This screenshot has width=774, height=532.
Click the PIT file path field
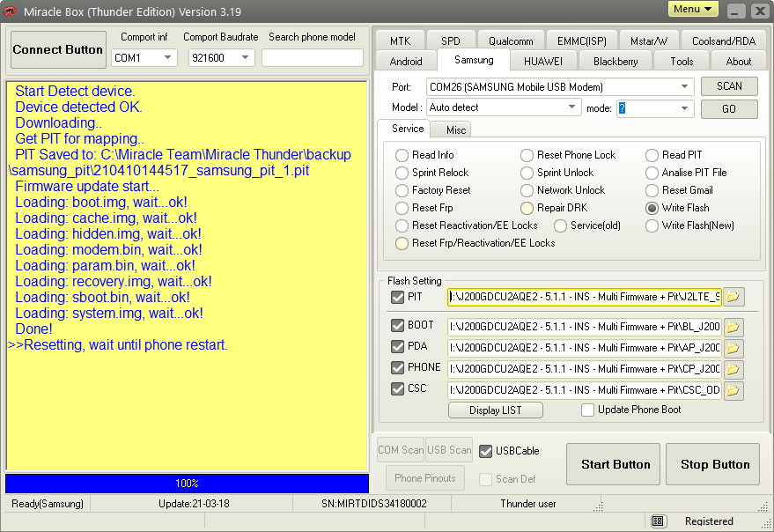click(x=585, y=297)
